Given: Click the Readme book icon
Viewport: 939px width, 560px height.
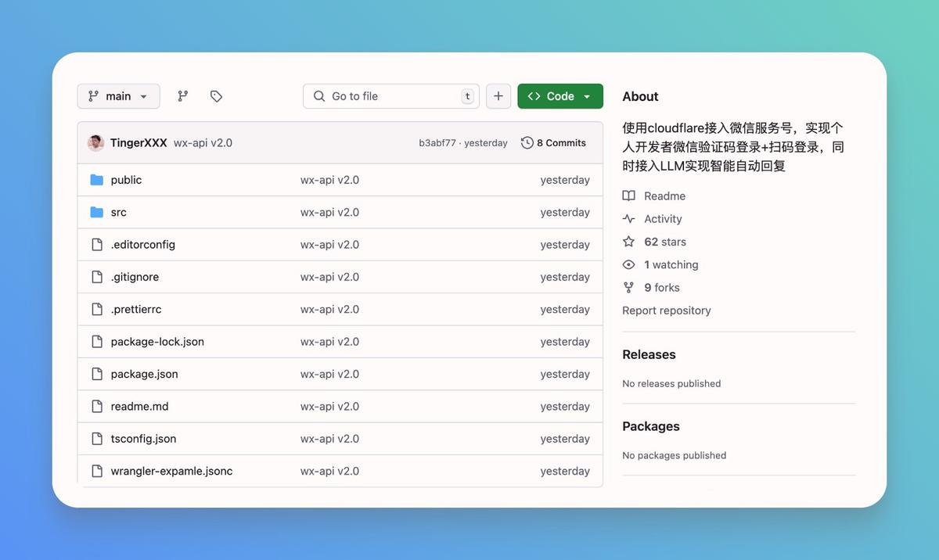Looking at the screenshot, I should 628,196.
